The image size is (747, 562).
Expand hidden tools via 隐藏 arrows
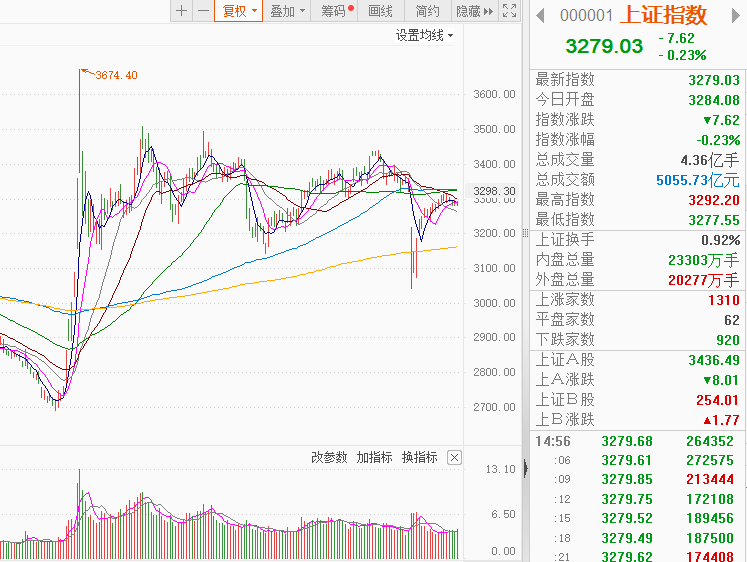coord(474,11)
